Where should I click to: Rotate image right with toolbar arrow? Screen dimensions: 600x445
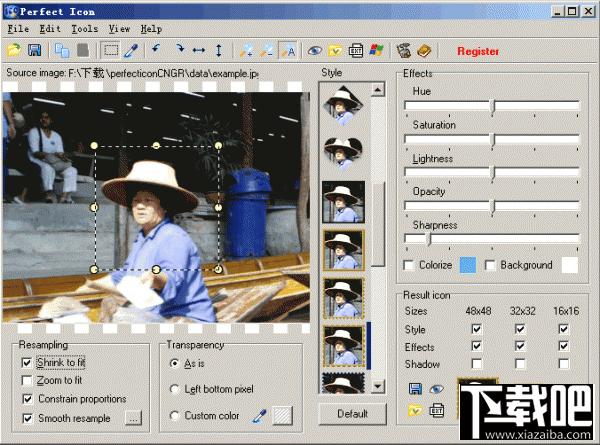(179, 50)
